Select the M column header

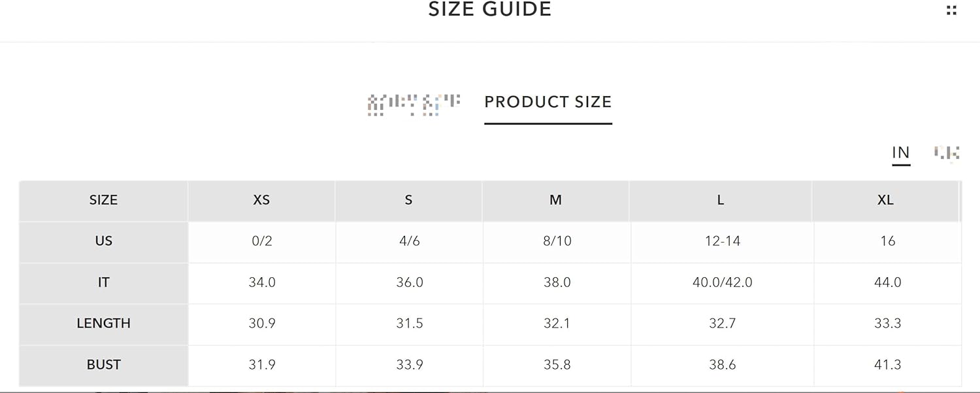[556, 201]
